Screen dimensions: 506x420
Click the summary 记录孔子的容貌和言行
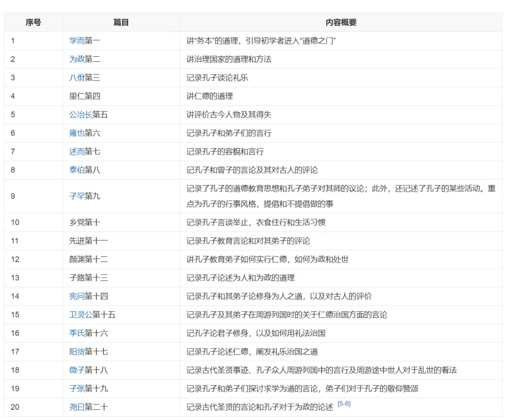point(225,151)
